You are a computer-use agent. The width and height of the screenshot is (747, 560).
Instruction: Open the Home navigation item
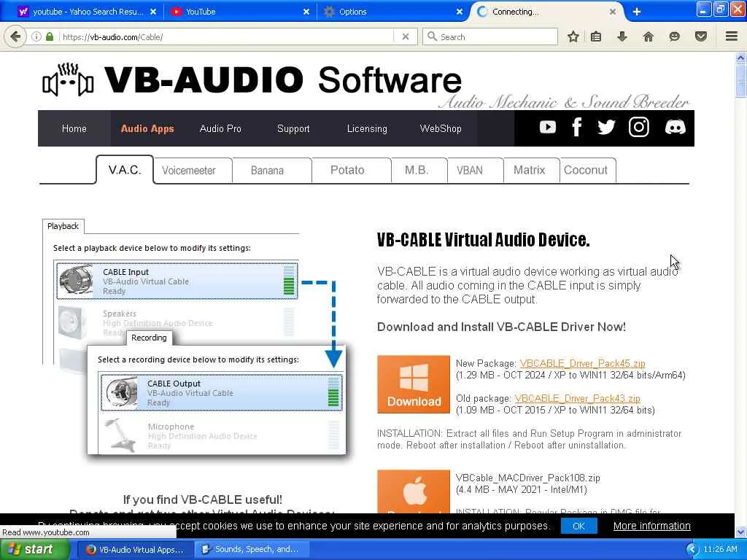point(74,128)
